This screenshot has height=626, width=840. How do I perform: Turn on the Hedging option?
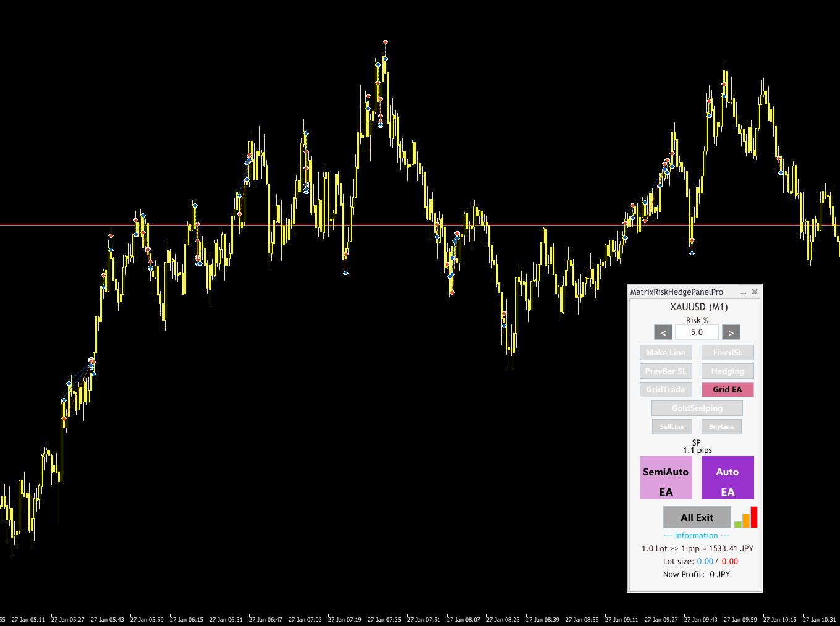point(728,371)
